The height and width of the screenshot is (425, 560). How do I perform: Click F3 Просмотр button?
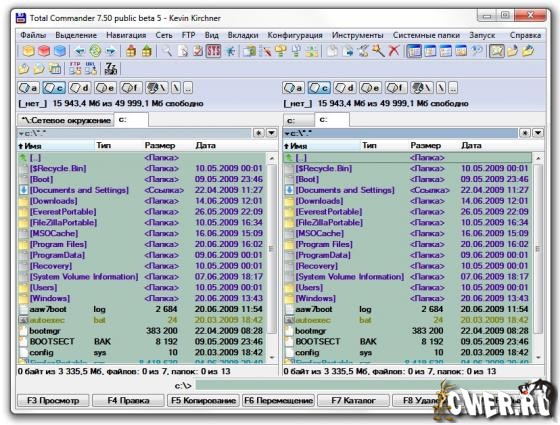pos(53,400)
